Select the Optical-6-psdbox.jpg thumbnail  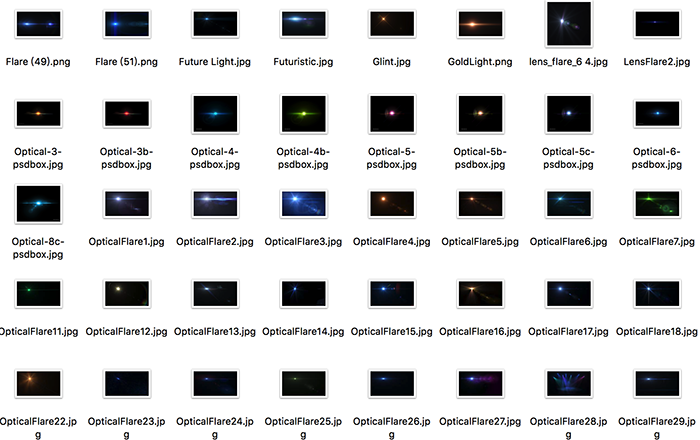pyautogui.click(x=657, y=113)
